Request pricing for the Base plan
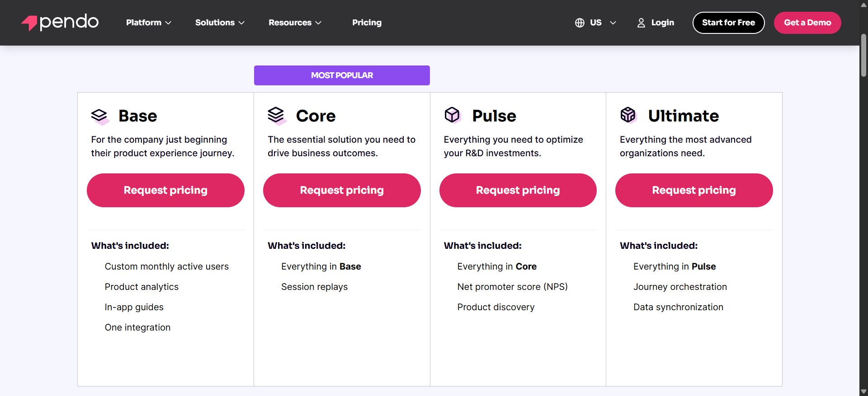 [165, 190]
